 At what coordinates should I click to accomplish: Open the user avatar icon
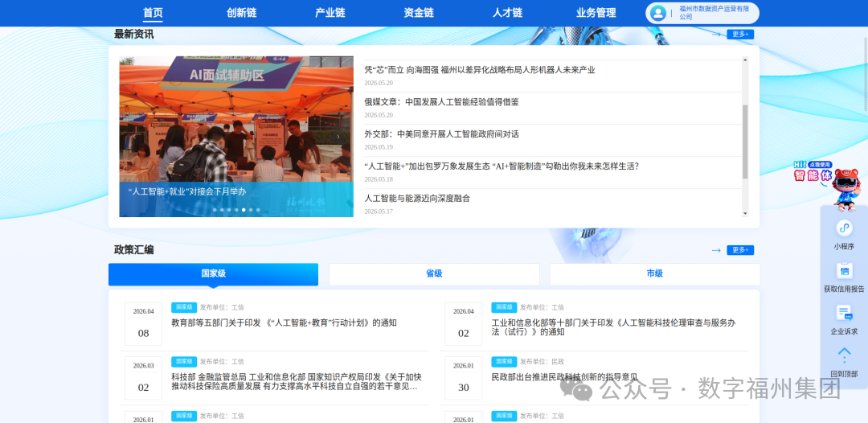coord(658,13)
